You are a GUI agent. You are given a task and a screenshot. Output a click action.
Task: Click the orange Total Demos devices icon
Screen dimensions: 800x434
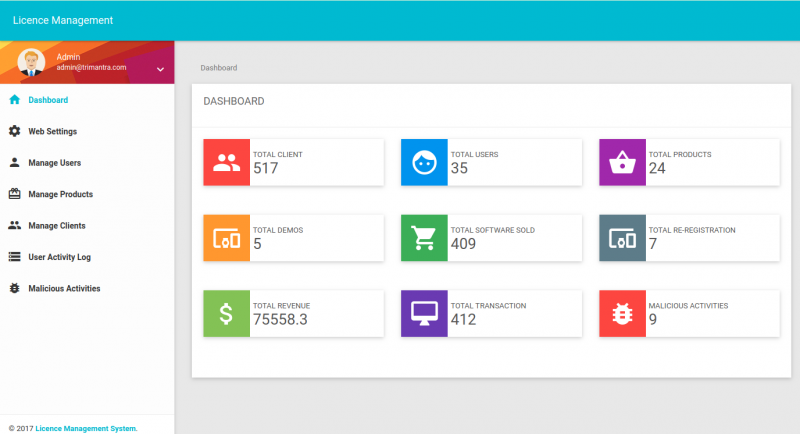point(226,238)
